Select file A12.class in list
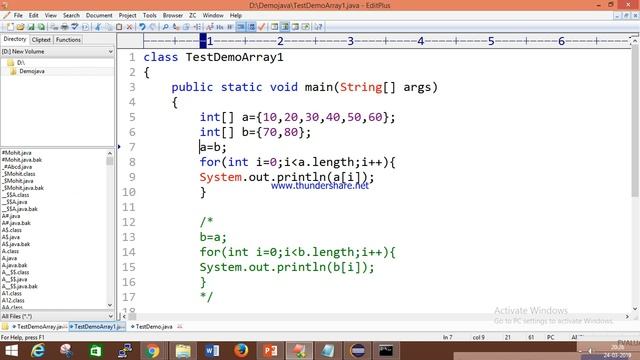 click(13, 300)
